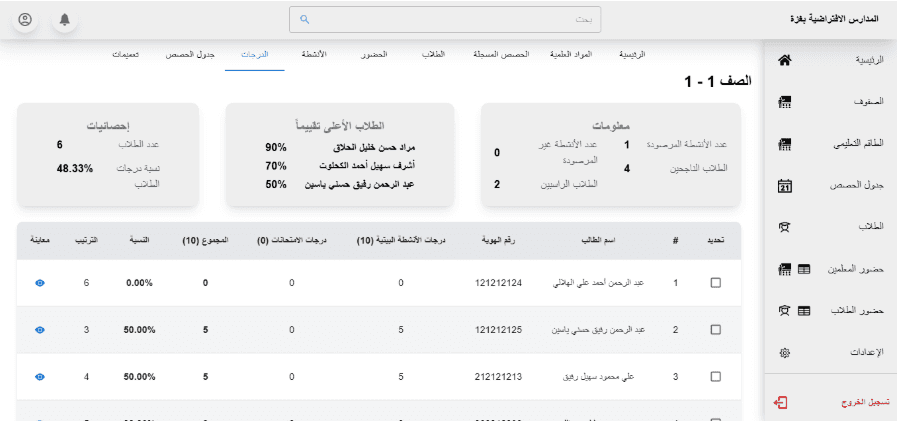Viewport: 900px width, 421px height.
Task: Click the معاينة column header
Action: point(40,241)
